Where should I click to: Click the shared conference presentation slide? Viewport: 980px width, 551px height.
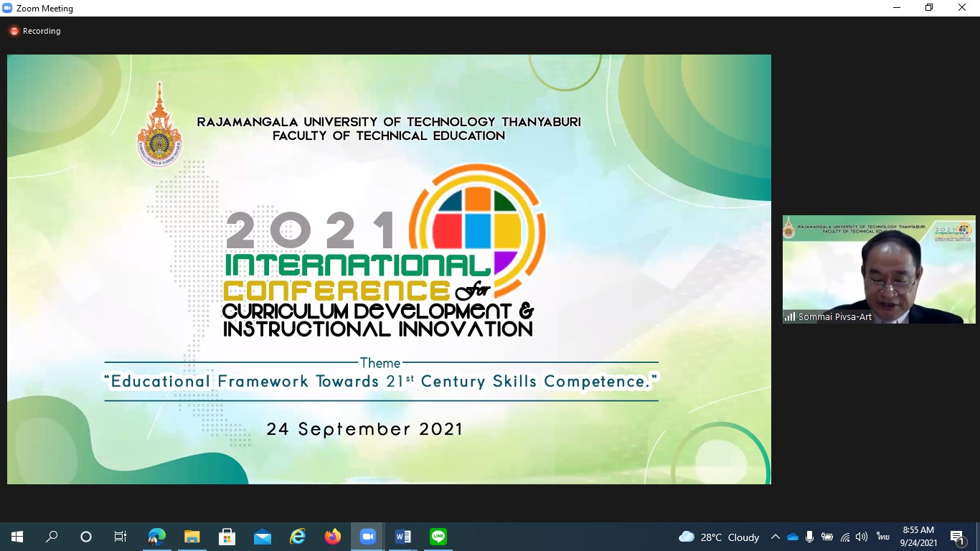389,269
